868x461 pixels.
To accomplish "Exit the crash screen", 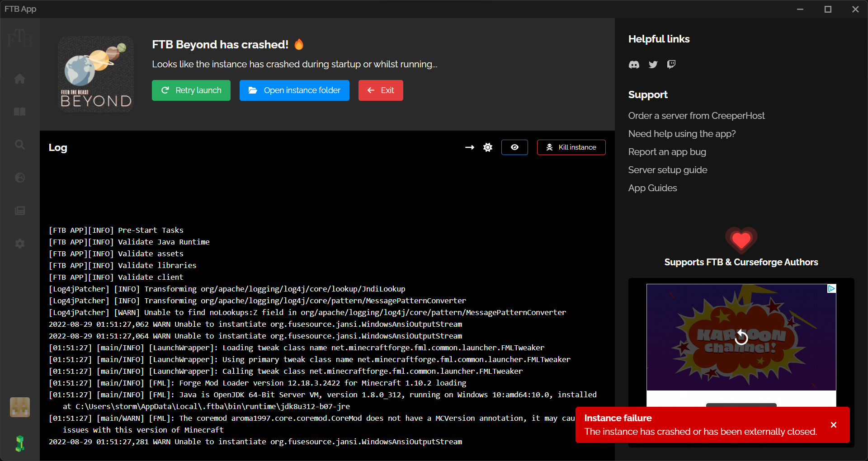I will coord(381,90).
